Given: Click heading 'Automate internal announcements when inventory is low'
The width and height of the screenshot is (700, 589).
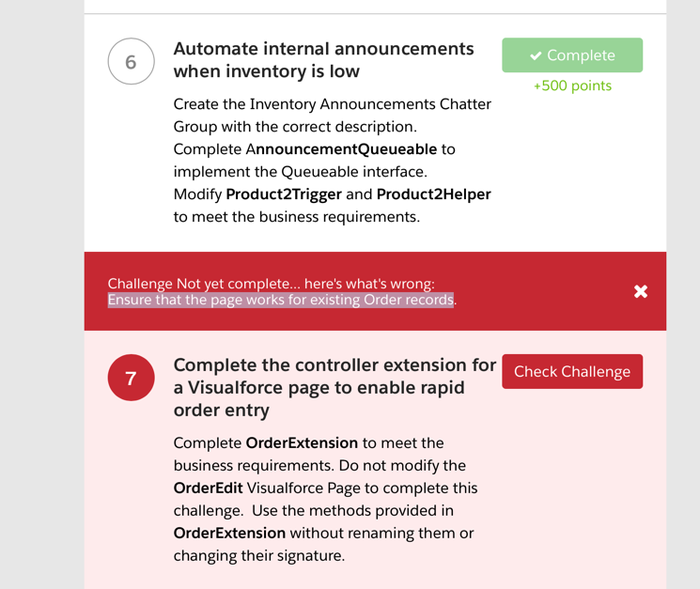Looking at the screenshot, I should (323, 59).
